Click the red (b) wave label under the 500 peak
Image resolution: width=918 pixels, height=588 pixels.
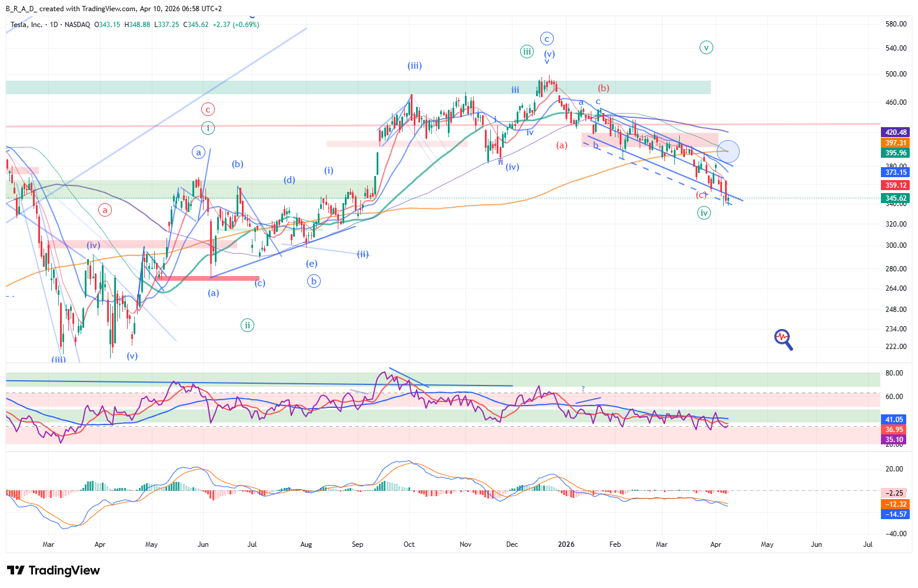click(x=603, y=88)
